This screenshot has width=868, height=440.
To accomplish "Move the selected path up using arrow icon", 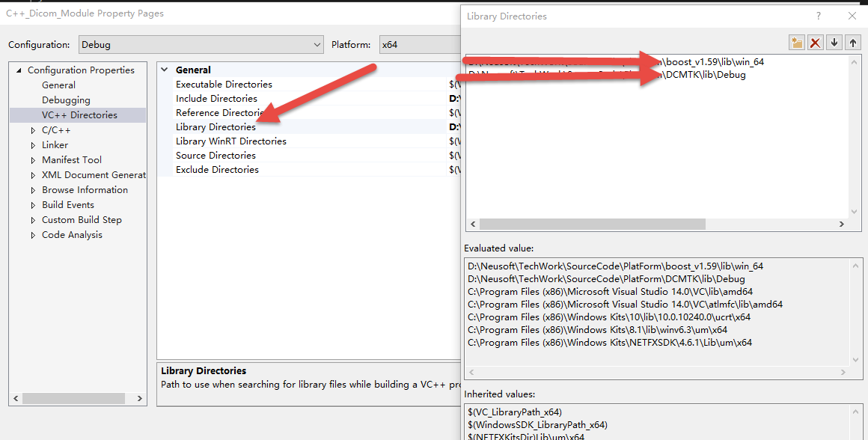I will click(852, 42).
